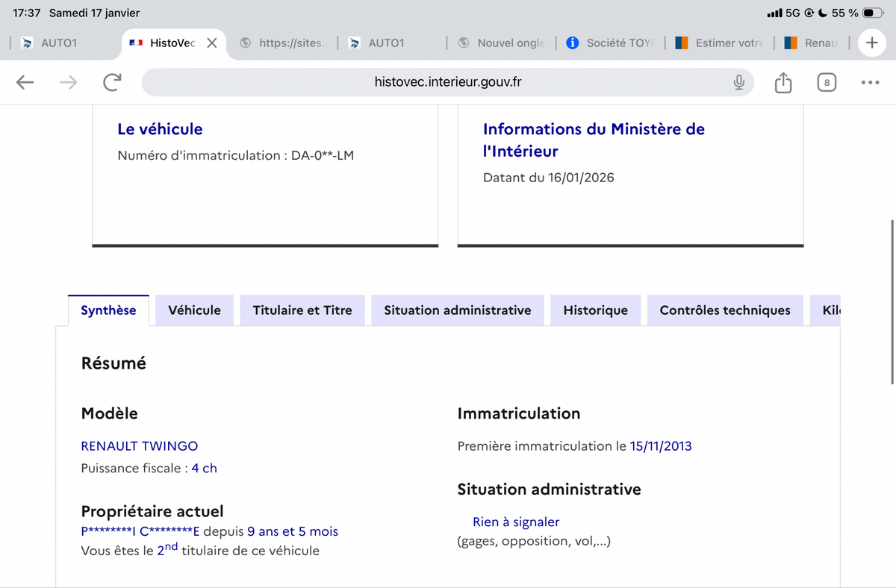
Task: Close the HistoVec tab
Action: pyautogui.click(x=212, y=43)
